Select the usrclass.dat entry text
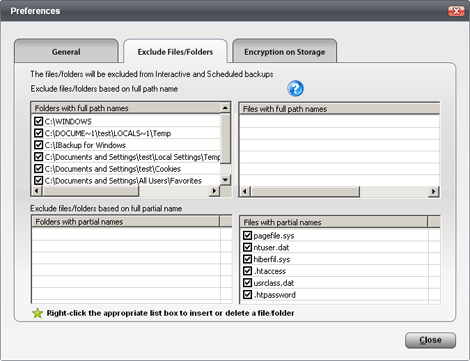This screenshot has width=470, height=361. pyautogui.click(x=274, y=283)
